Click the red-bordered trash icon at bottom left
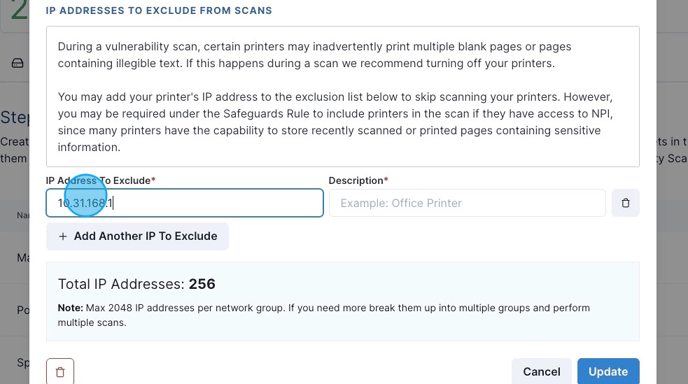688x384 pixels. coord(60,372)
